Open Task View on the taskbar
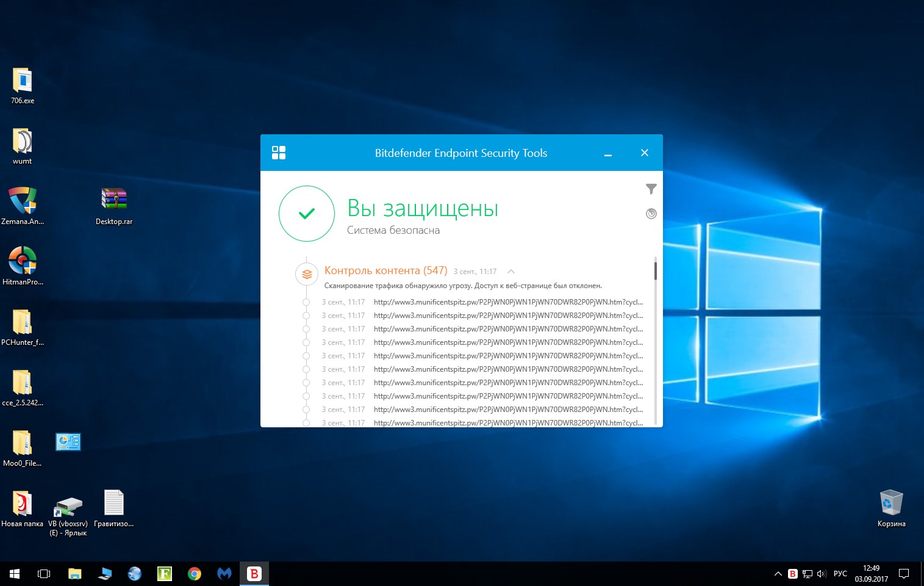Image resolution: width=924 pixels, height=586 pixels. pos(44,574)
